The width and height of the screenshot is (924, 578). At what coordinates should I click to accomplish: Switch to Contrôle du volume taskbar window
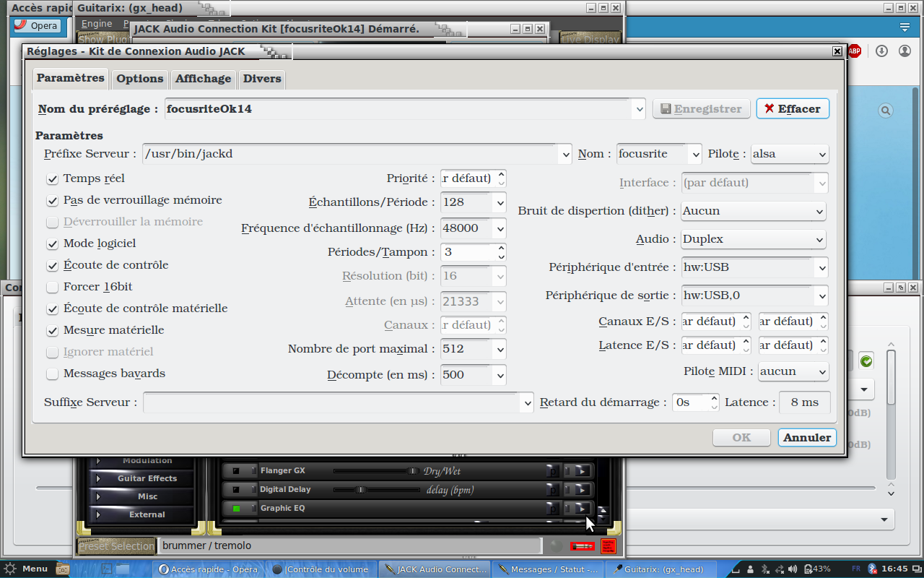coord(321,569)
